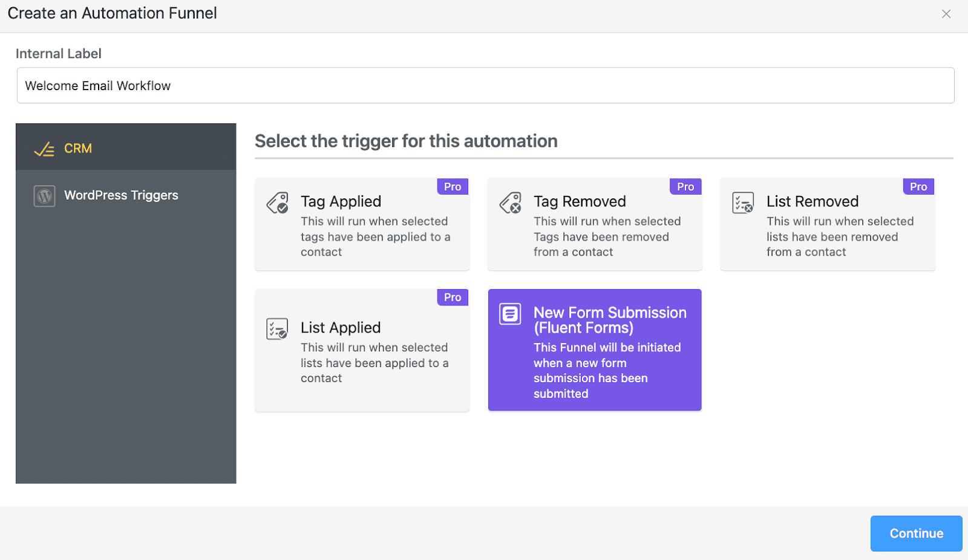Click the Fluent Forms form icon
Image resolution: width=968 pixels, height=560 pixels.
[x=510, y=314]
